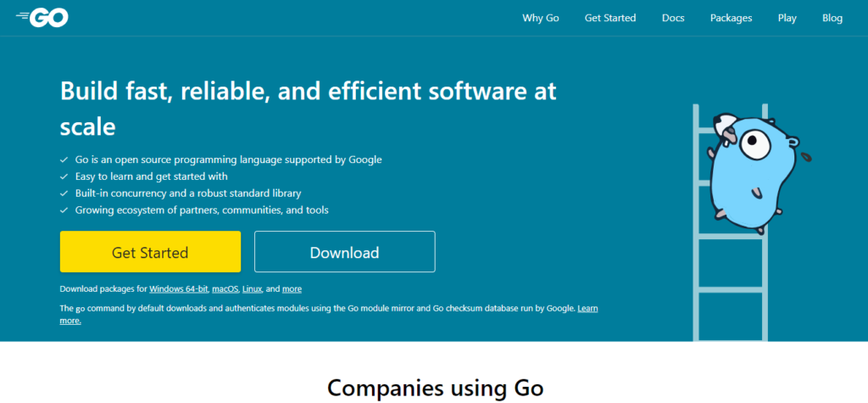Image resolution: width=868 pixels, height=403 pixels.
Task: Click 'Go is an open source programming language' line
Action: click(229, 160)
